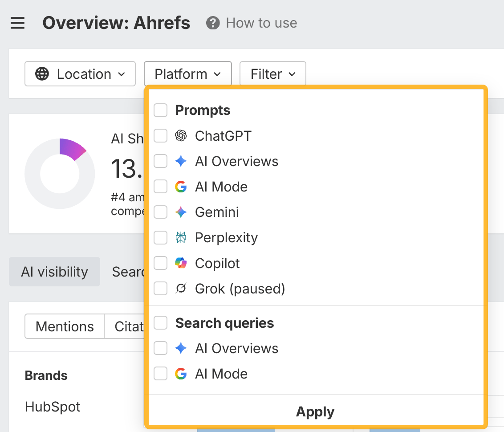This screenshot has width=504, height=432.
Task: Click the Copilot logo icon
Action: tap(181, 263)
